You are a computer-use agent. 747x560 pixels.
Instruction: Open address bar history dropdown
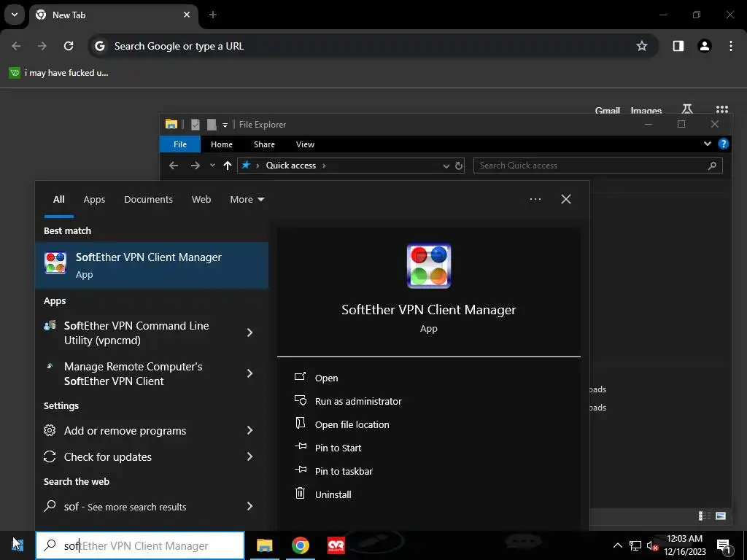(446, 166)
